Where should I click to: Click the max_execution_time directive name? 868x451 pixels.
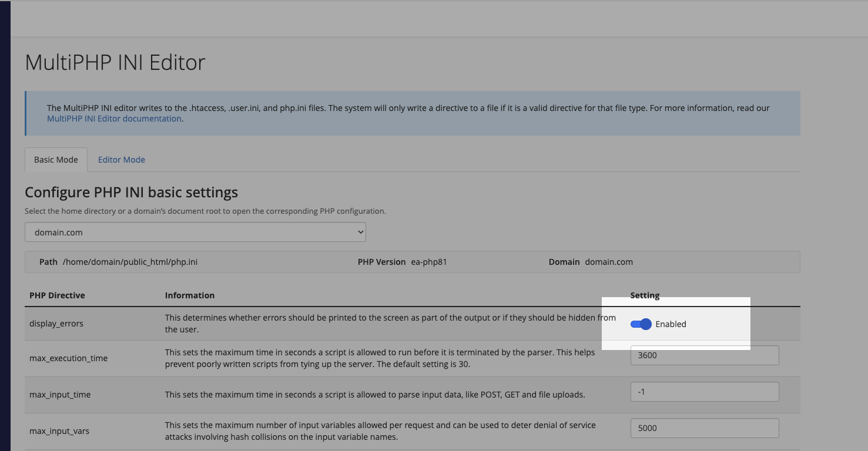68,358
